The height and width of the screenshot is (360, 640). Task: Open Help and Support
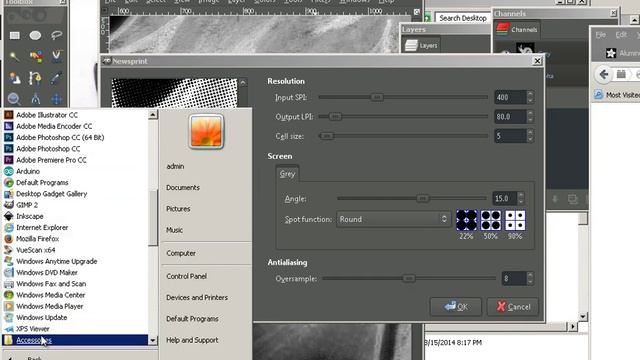[x=192, y=340]
